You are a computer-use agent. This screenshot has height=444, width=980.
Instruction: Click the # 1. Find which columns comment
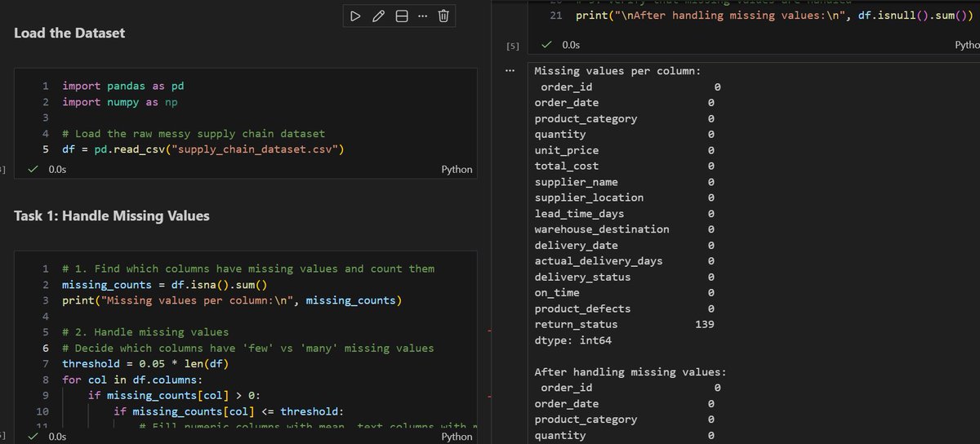pyautogui.click(x=248, y=269)
